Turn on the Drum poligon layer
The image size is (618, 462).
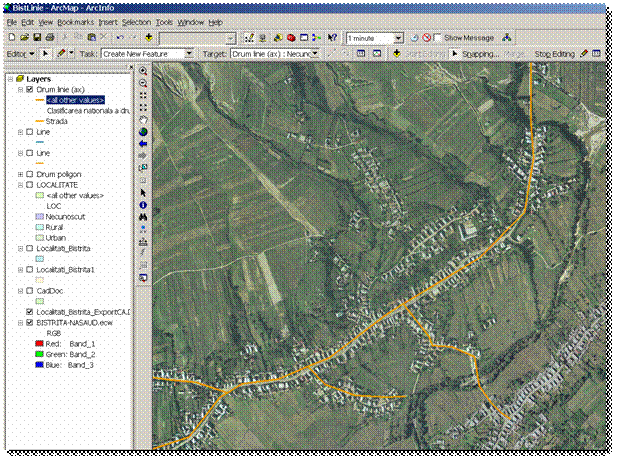30,174
